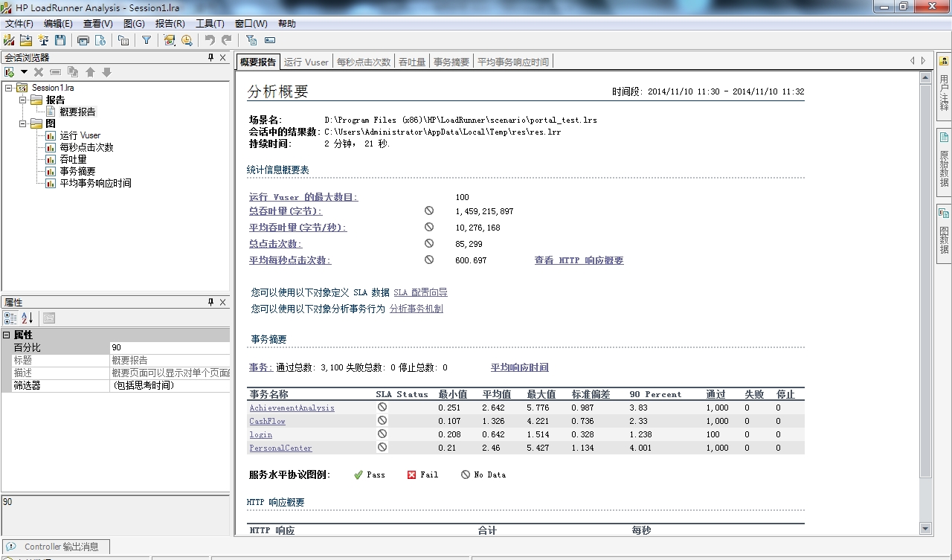Open the 查看(V) menu
The width and height of the screenshot is (952, 560).
(97, 24)
